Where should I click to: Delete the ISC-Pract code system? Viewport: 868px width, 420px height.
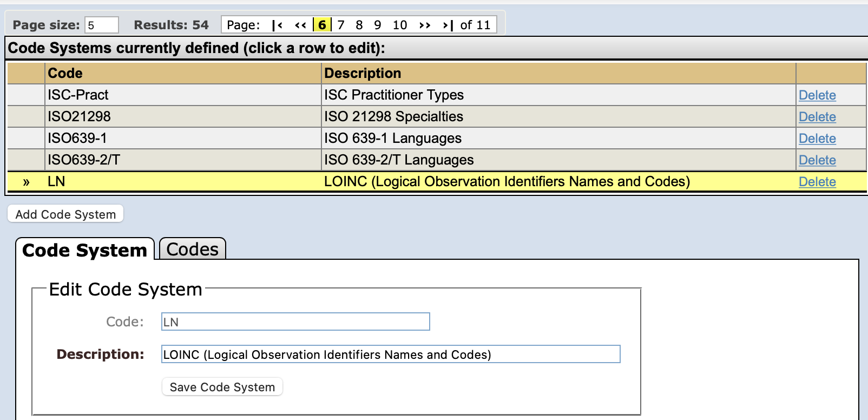(x=817, y=95)
